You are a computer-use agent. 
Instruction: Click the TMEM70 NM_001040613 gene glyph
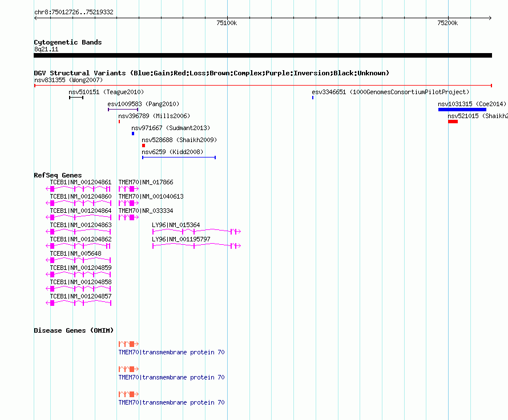[x=128, y=203]
